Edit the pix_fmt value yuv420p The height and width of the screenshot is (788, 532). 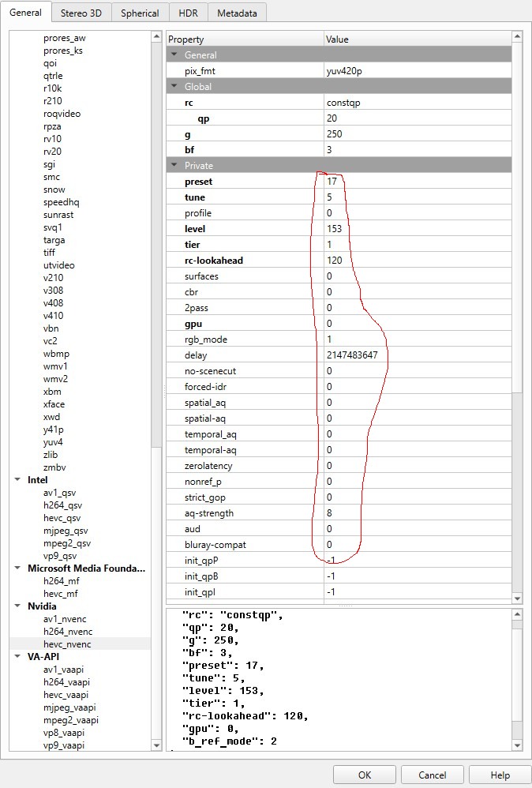coord(417,71)
